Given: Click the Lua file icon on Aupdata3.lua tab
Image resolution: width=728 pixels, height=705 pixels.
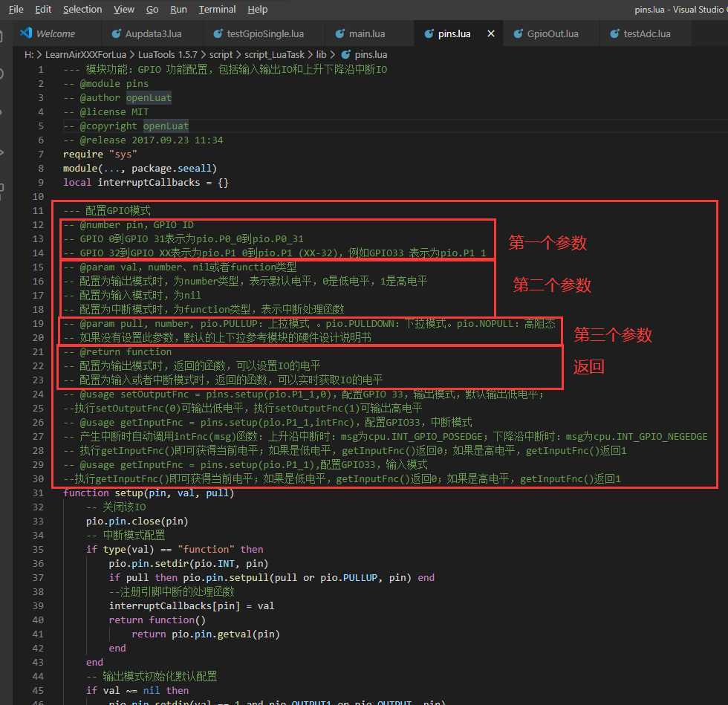Looking at the screenshot, I should point(116,33).
